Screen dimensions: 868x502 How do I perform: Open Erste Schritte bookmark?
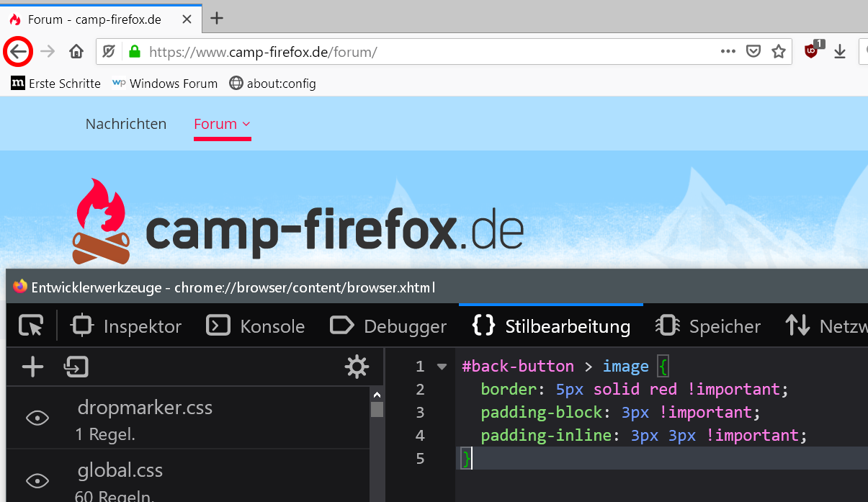click(x=56, y=84)
